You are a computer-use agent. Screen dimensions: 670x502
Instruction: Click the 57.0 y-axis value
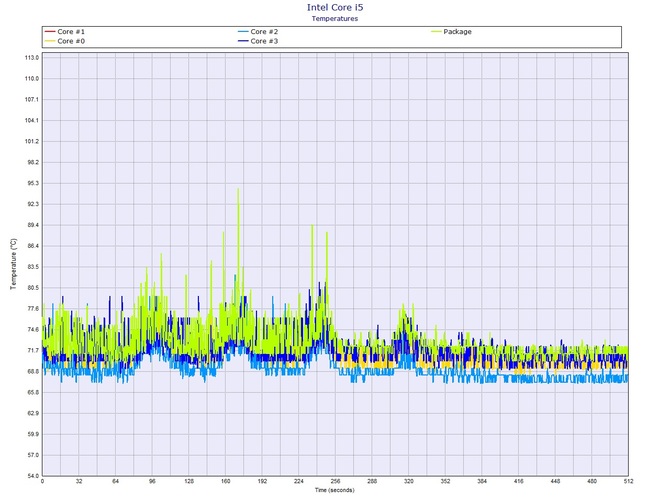tap(32, 455)
